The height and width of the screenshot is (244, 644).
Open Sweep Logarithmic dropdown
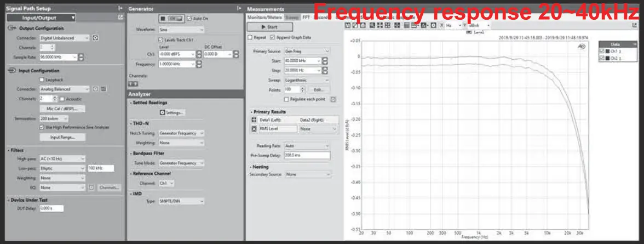(307, 80)
